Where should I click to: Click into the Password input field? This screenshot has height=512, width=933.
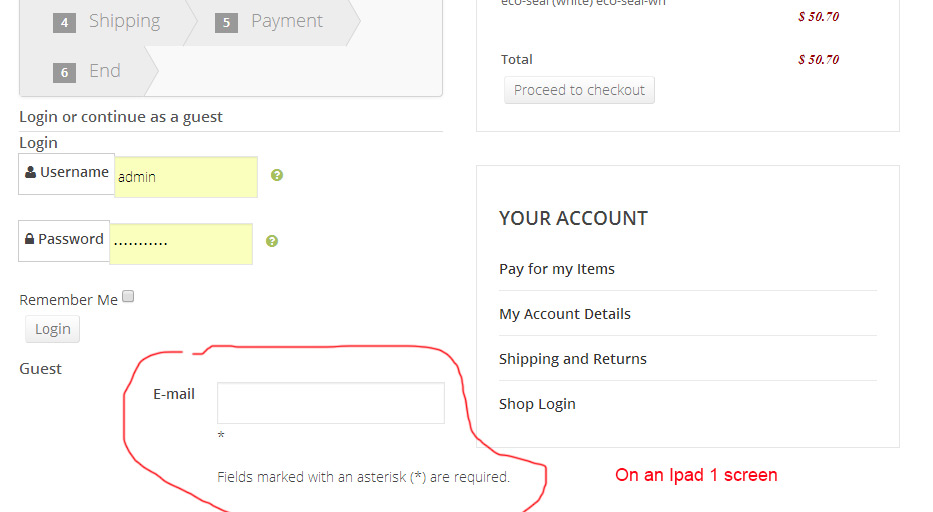[x=181, y=243]
